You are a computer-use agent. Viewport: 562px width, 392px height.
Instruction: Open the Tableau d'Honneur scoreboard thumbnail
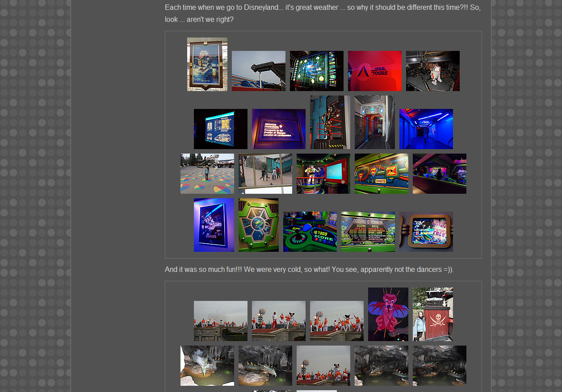click(x=368, y=232)
